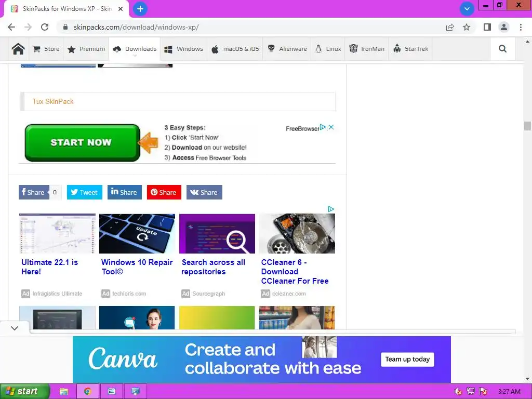Click the scrollbar up arrow
The width and height of the screenshot is (532, 399).
[x=527, y=42]
